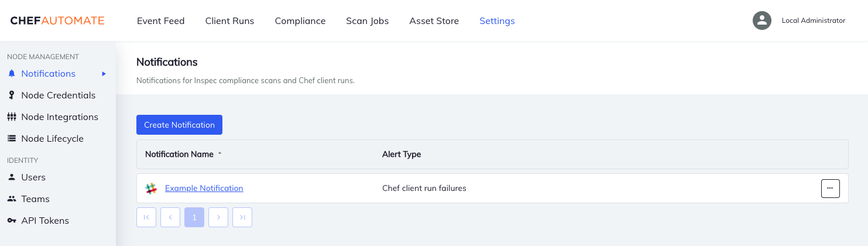Click the Node Lifecycle list icon
The height and width of the screenshot is (246, 868).
(11, 139)
